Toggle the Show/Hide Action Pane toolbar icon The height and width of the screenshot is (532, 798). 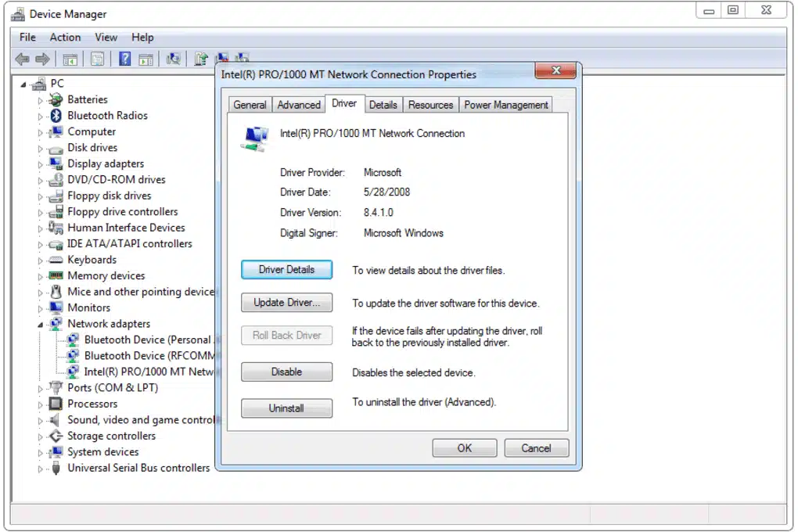[146, 59]
